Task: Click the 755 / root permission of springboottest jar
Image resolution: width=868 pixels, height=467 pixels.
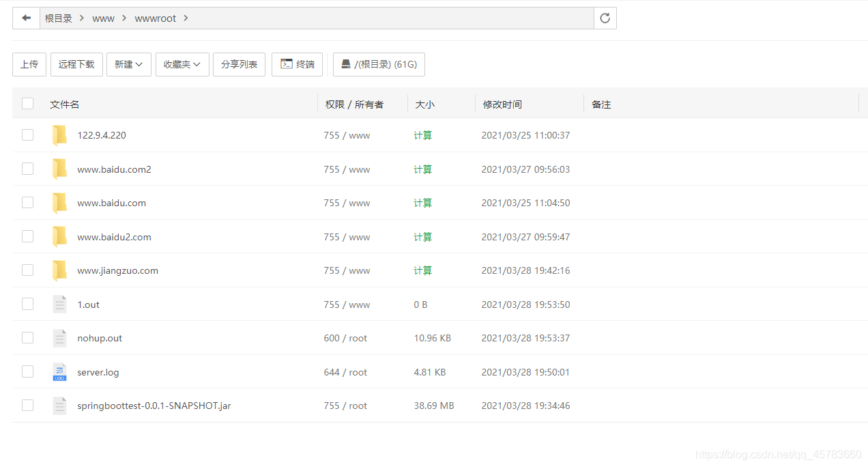Action: (x=345, y=406)
